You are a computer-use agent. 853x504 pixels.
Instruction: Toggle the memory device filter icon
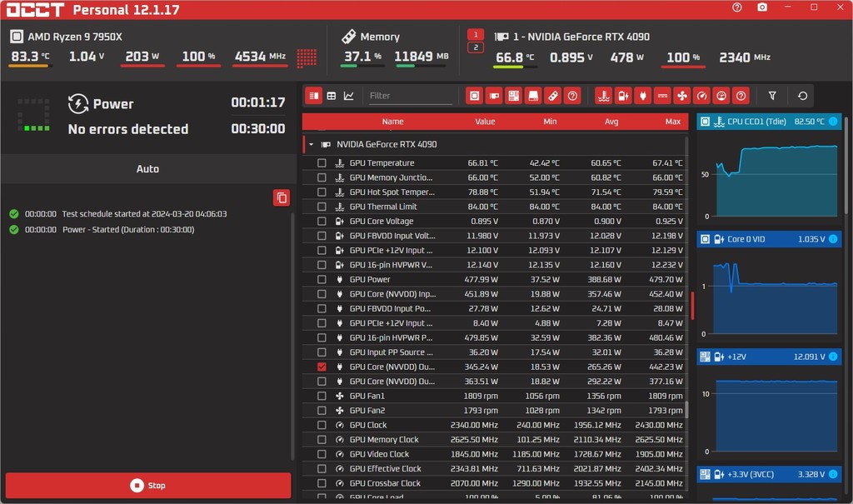(x=553, y=96)
